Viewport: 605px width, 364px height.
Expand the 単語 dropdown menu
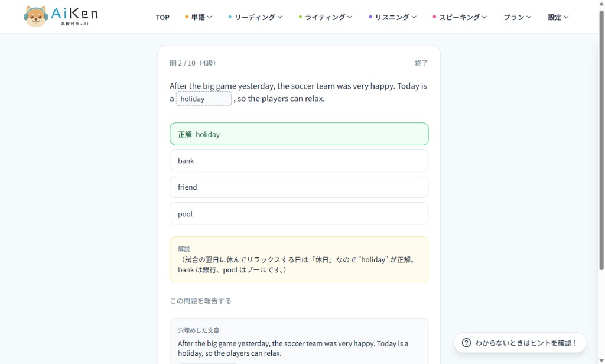pyautogui.click(x=199, y=17)
